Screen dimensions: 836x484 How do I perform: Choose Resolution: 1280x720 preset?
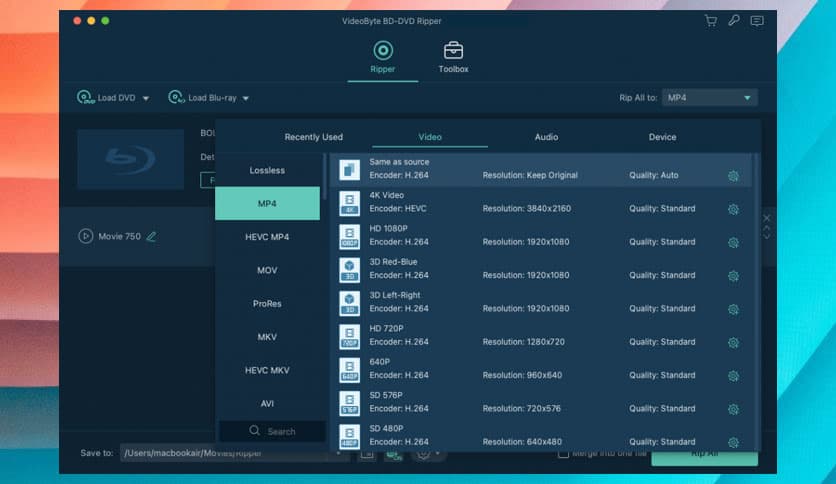[524, 342]
